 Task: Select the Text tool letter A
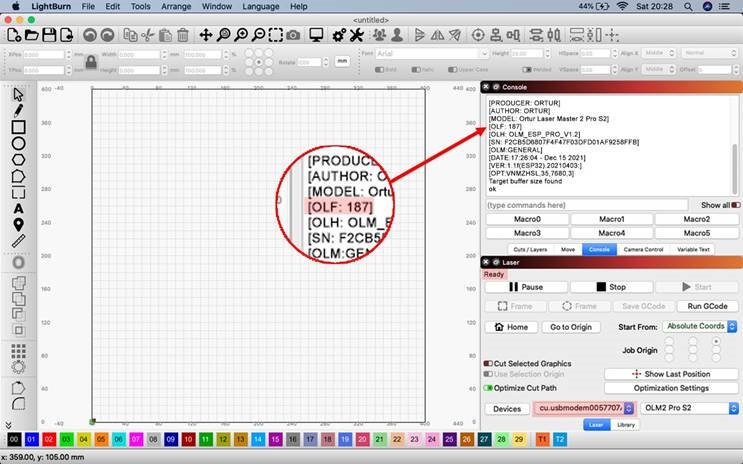coord(18,209)
